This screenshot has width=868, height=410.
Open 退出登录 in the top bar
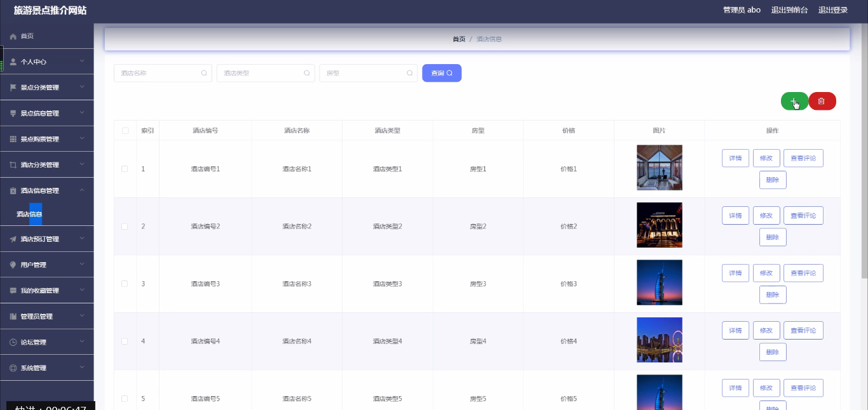point(833,10)
